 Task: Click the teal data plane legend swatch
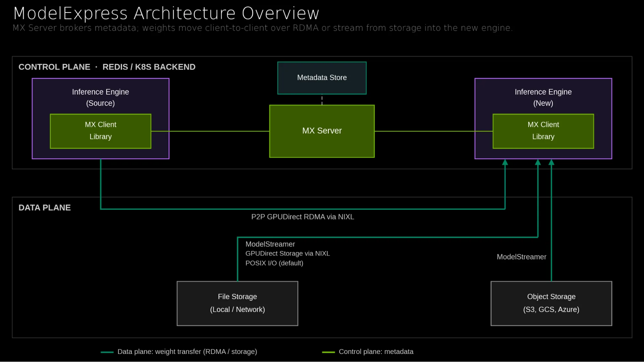point(107,352)
